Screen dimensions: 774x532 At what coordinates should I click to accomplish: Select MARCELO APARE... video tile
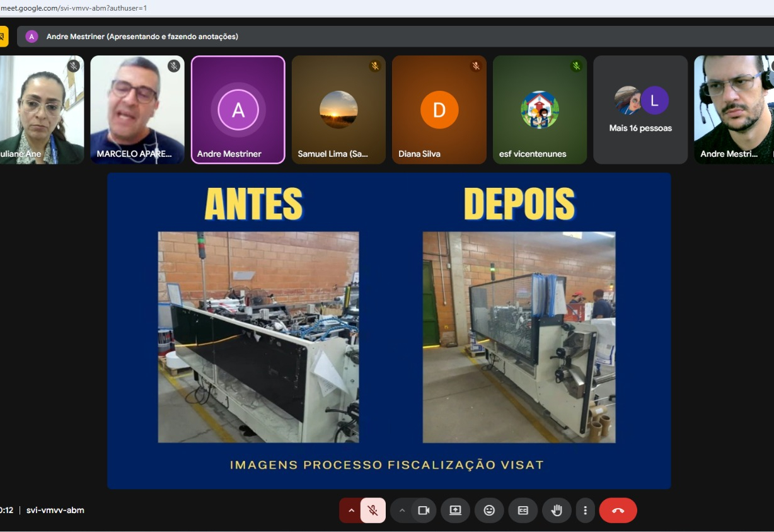(x=137, y=110)
